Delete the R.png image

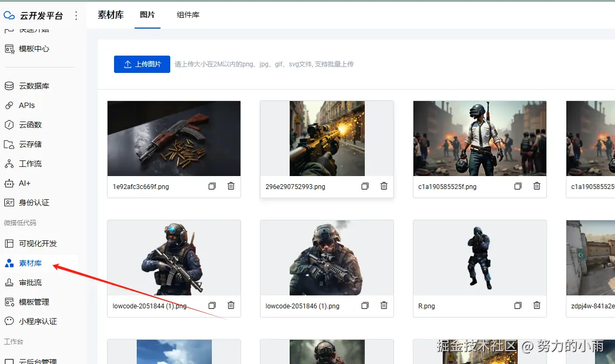coord(537,305)
